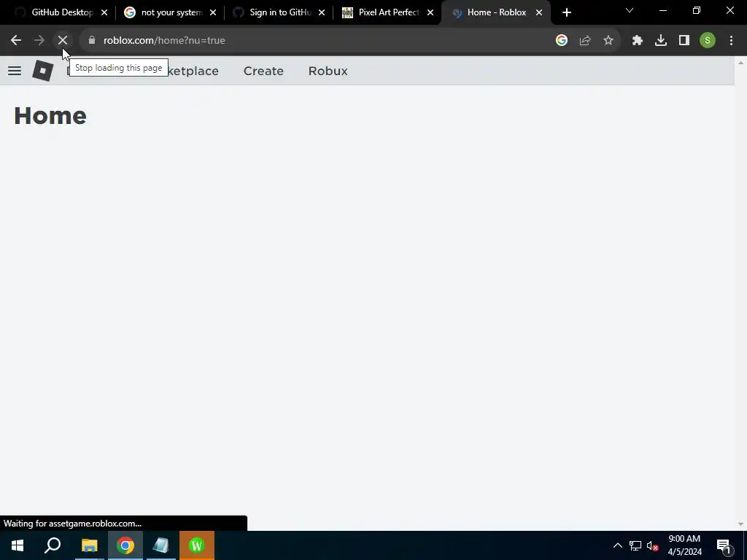Close the Sign in to GitHub tab

tap(322, 13)
